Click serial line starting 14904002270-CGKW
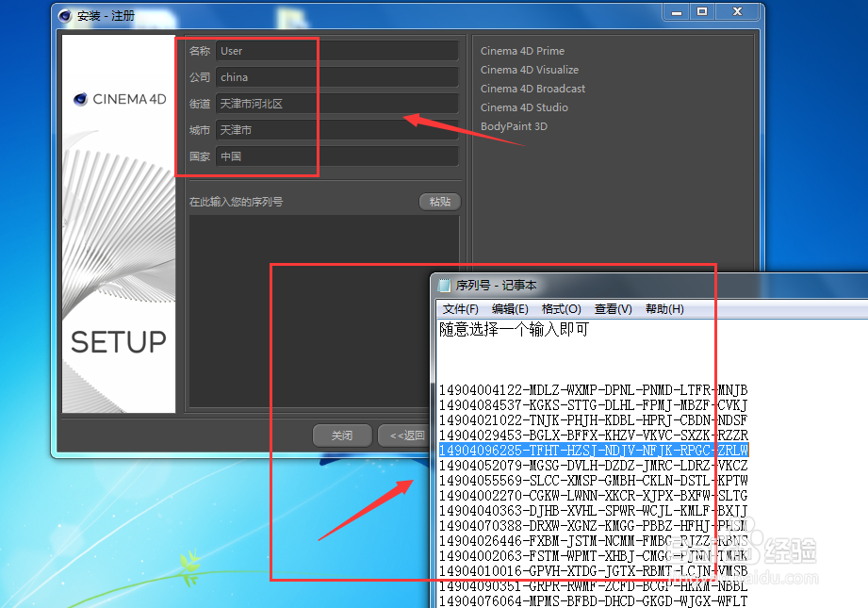The height and width of the screenshot is (608, 868). point(594,495)
